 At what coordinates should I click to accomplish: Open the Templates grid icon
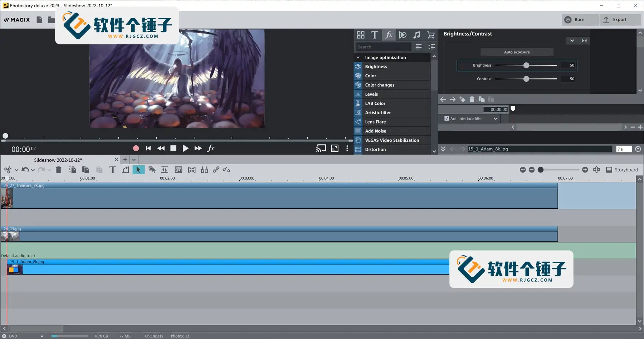(361, 35)
